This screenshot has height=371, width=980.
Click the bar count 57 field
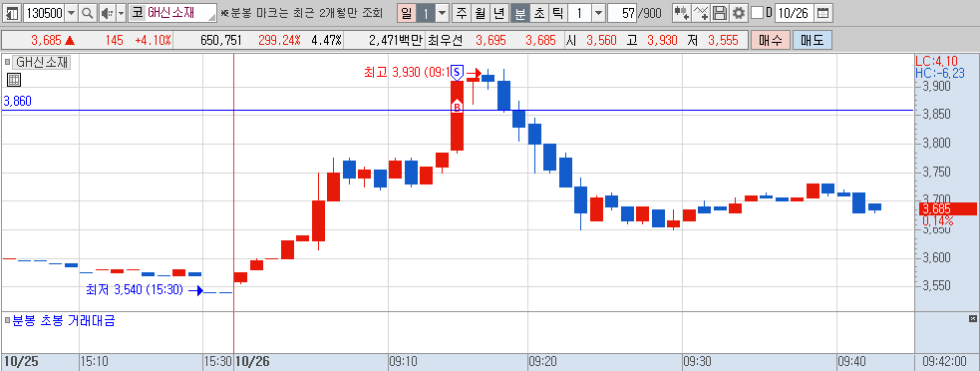click(621, 13)
